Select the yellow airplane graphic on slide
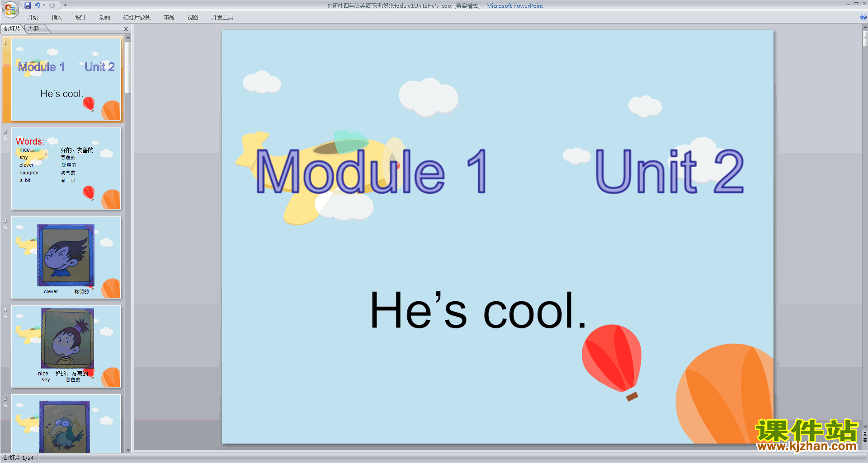The image size is (868, 463). pyautogui.click(x=321, y=177)
